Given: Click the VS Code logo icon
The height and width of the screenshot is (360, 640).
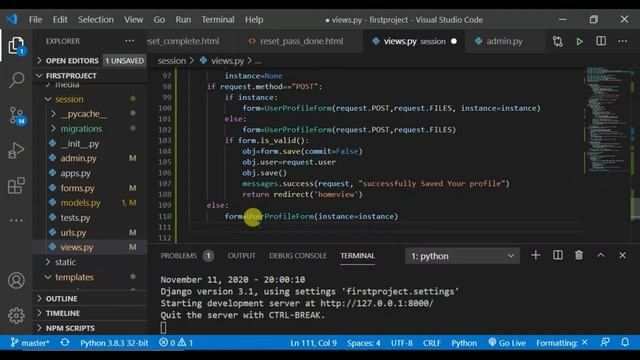Looking at the screenshot, I should (12, 19).
